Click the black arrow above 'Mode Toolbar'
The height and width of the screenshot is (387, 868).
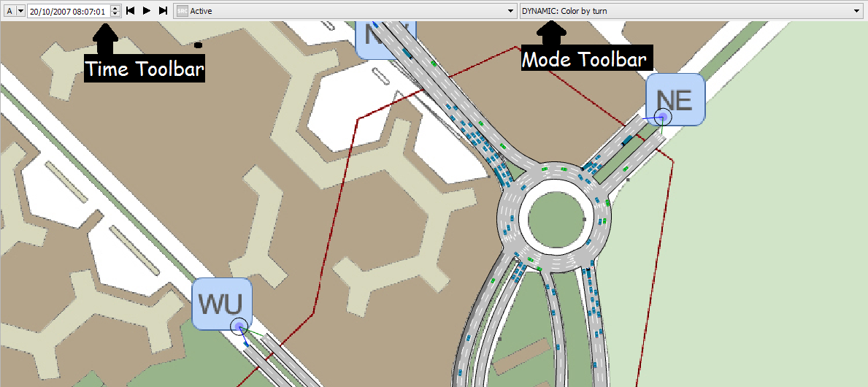(550, 33)
